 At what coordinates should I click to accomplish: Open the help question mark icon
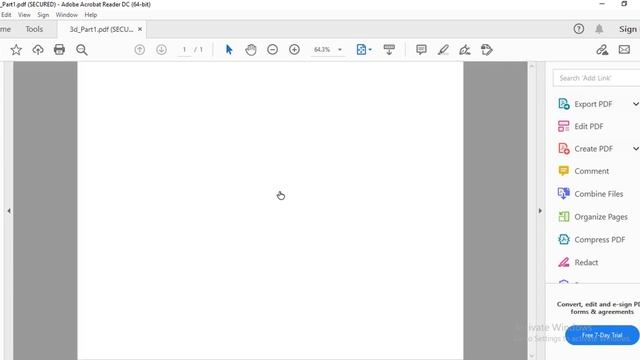pos(579,29)
